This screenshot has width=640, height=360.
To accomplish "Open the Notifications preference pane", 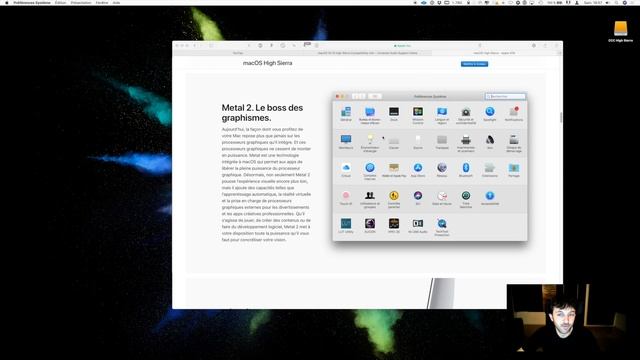I will coord(514,114).
